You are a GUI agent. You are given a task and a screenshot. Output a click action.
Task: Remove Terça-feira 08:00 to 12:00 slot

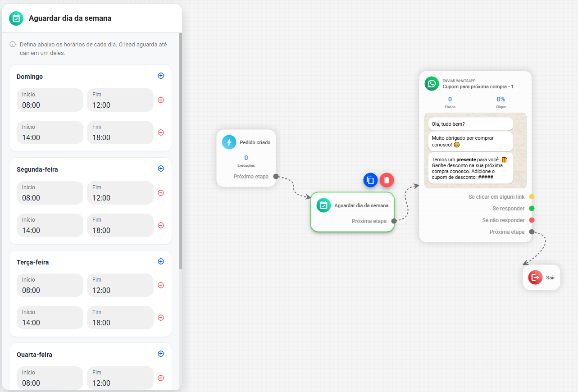tap(161, 285)
